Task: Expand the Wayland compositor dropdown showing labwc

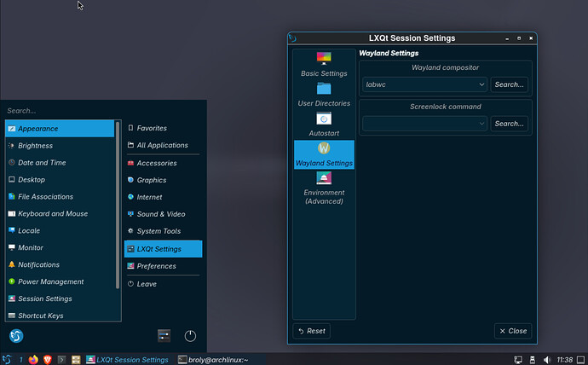Action: (424, 84)
